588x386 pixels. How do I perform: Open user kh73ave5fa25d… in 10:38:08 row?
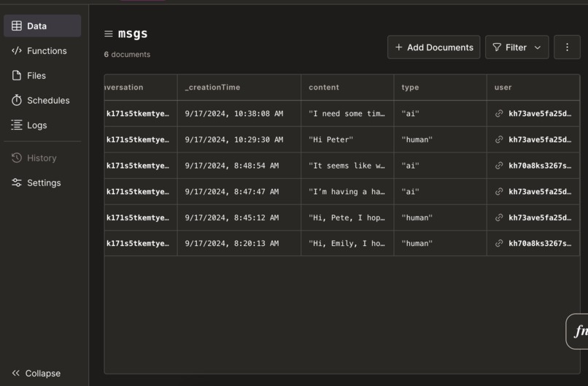(540, 113)
